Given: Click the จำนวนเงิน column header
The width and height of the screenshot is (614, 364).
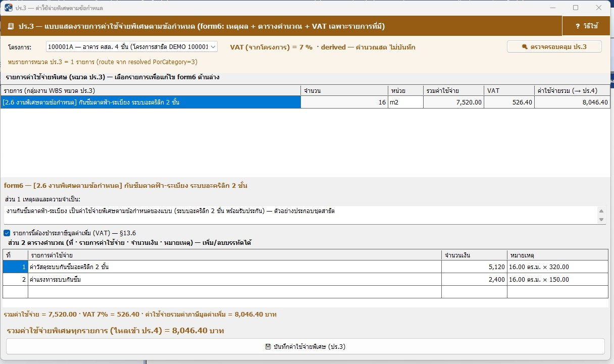Looking at the screenshot, I should 474,255.
